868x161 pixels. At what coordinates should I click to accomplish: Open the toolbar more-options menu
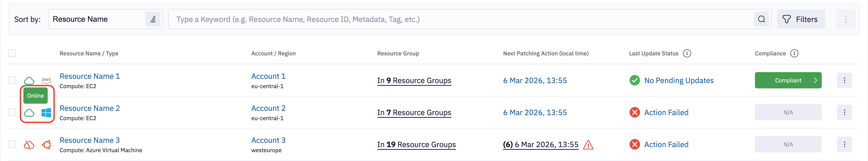point(846,19)
